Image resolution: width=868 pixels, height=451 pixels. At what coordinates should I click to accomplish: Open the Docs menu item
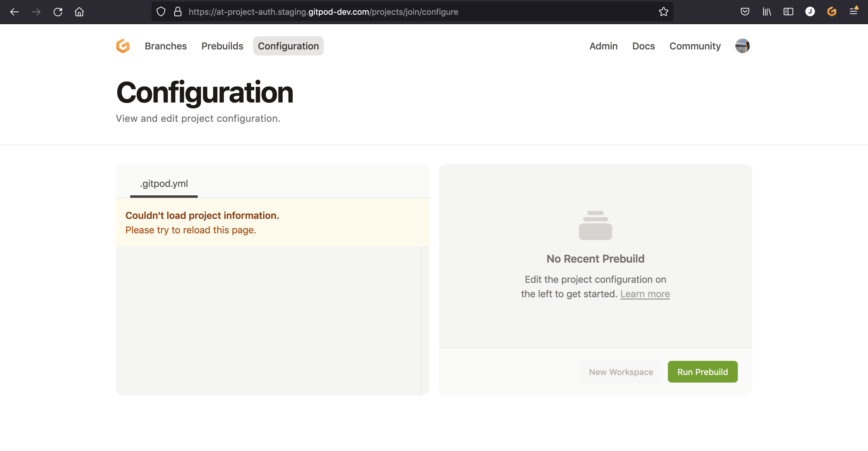pyautogui.click(x=643, y=46)
